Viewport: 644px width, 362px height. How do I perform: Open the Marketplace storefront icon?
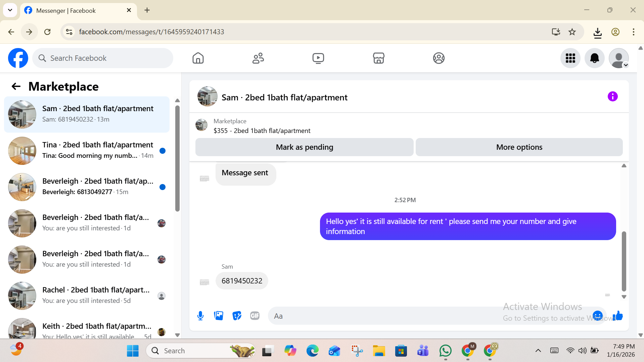pyautogui.click(x=378, y=58)
